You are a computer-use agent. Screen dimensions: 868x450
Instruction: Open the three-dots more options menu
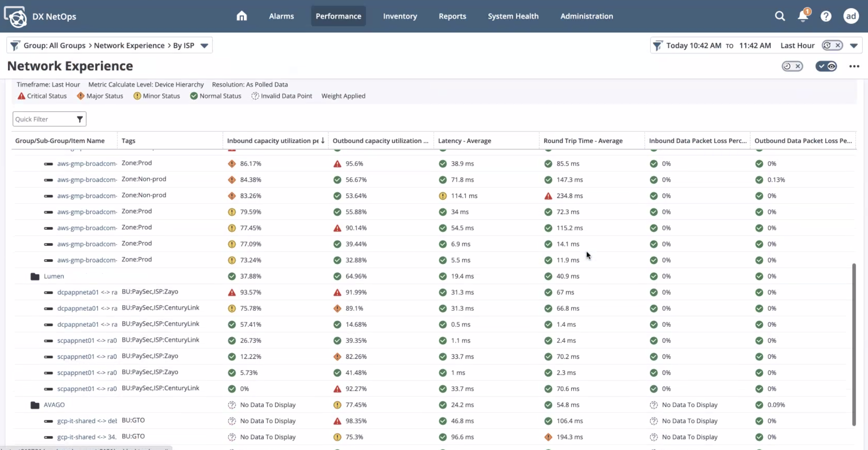(854, 66)
